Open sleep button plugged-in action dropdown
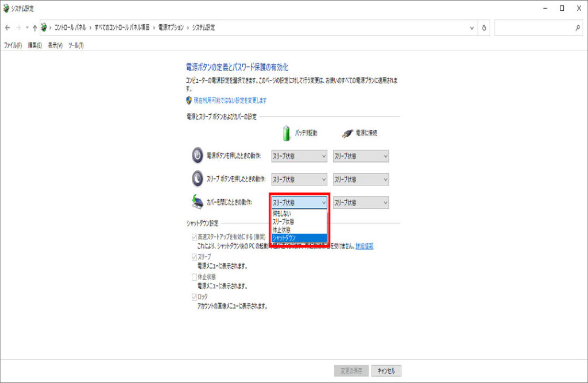Viewport: 588px width, 383px height. (x=361, y=179)
